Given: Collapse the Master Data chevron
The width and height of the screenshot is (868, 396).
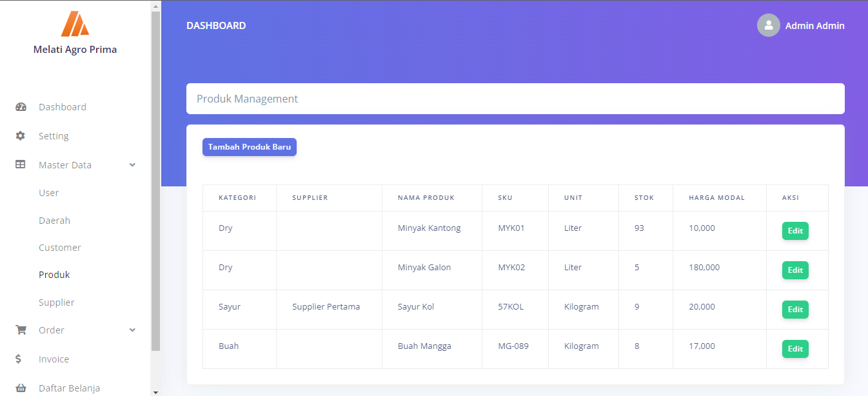Looking at the screenshot, I should coord(132,165).
